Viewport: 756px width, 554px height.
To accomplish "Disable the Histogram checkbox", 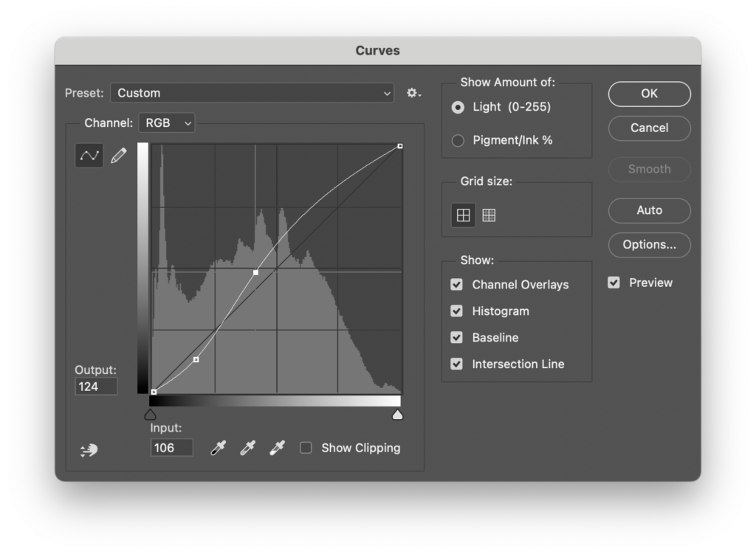I will coord(457,311).
